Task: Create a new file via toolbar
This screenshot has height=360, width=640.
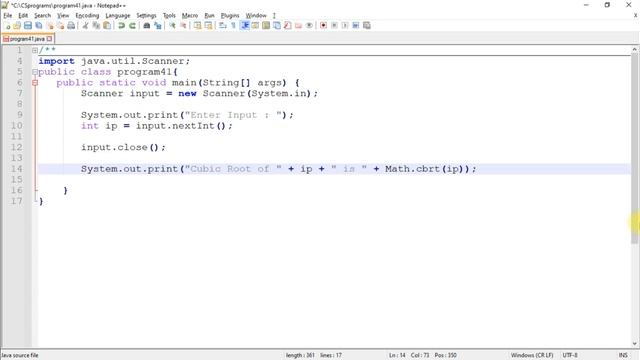Action: (7, 26)
